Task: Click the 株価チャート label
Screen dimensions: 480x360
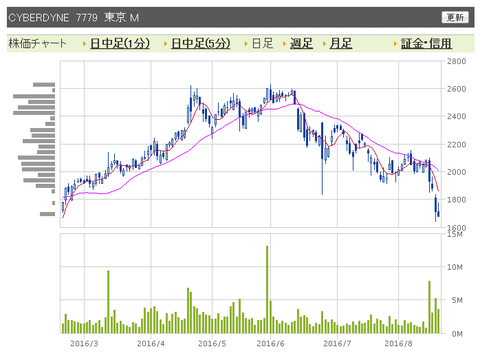Action: pos(37,43)
